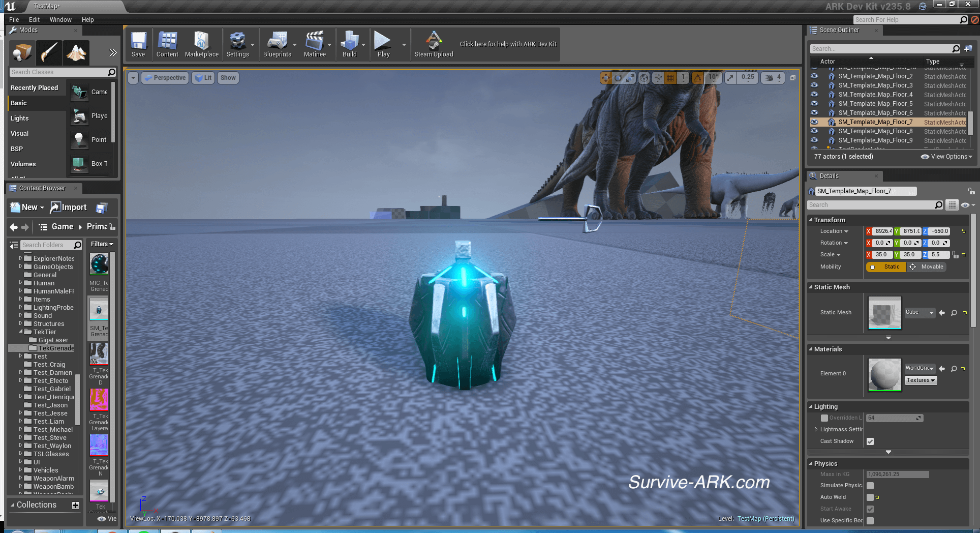Select the translate gizmo tool in viewport
The width and height of the screenshot is (980, 533).
click(x=605, y=78)
